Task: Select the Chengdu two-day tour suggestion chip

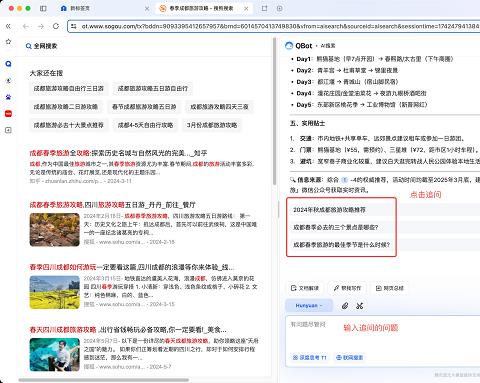Action: pos(66,107)
